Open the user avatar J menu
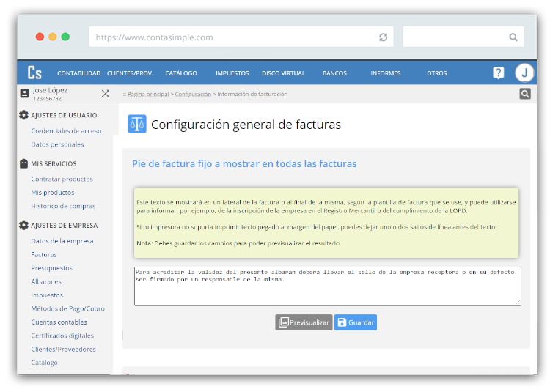 (x=524, y=73)
